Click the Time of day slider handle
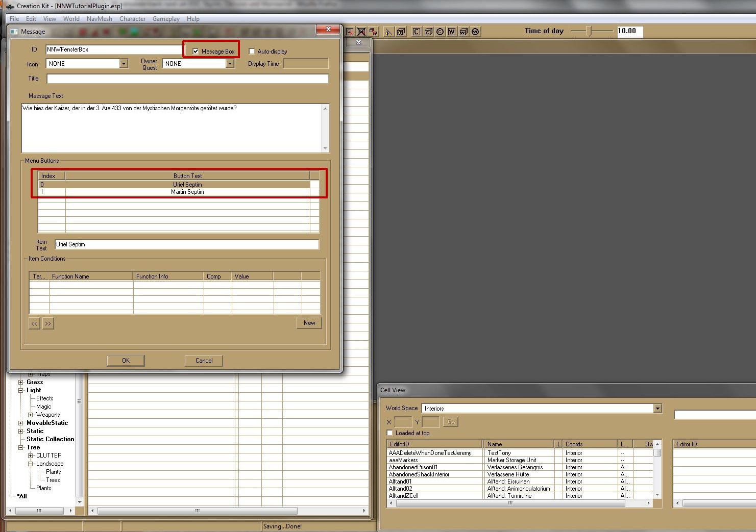The width and height of the screenshot is (756, 532). (589, 31)
